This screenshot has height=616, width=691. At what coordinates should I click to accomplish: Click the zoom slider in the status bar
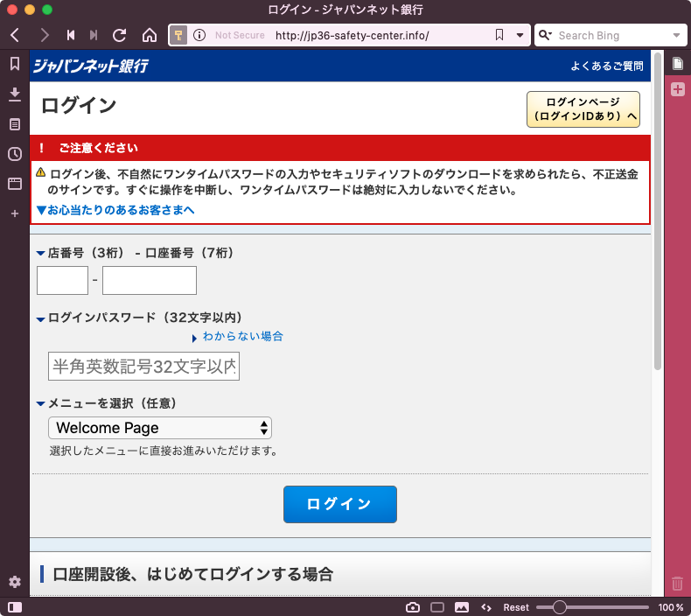[x=592, y=607]
